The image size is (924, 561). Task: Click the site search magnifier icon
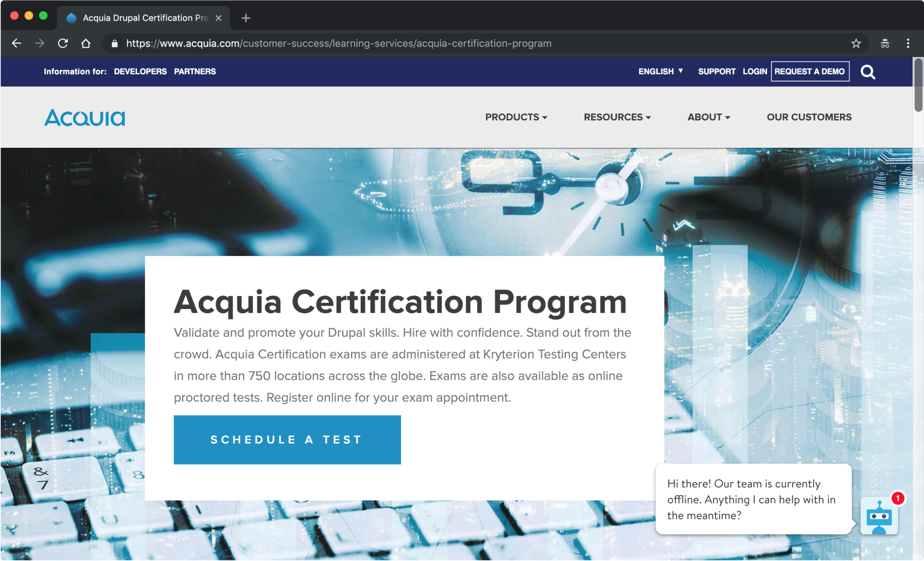[x=868, y=72]
